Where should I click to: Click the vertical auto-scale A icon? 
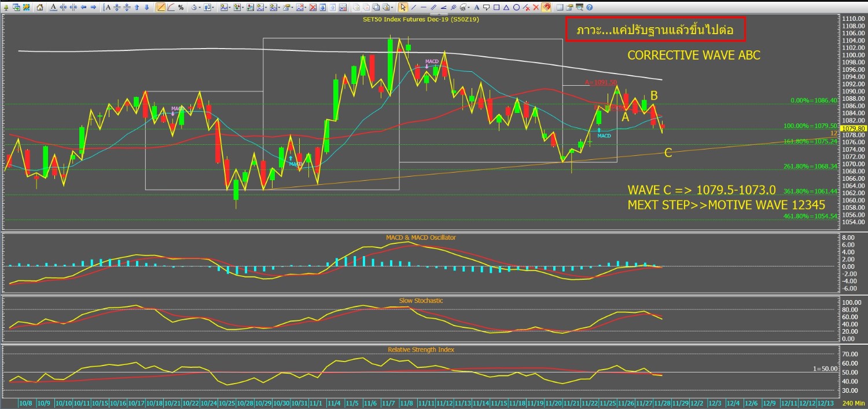tap(107, 8)
